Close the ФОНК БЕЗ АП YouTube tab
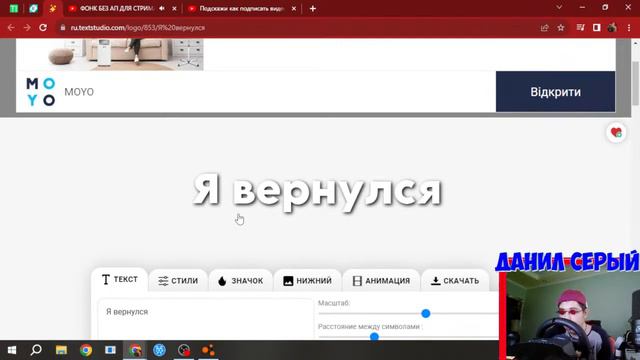This screenshot has height=360, width=640. pos(174,9)
